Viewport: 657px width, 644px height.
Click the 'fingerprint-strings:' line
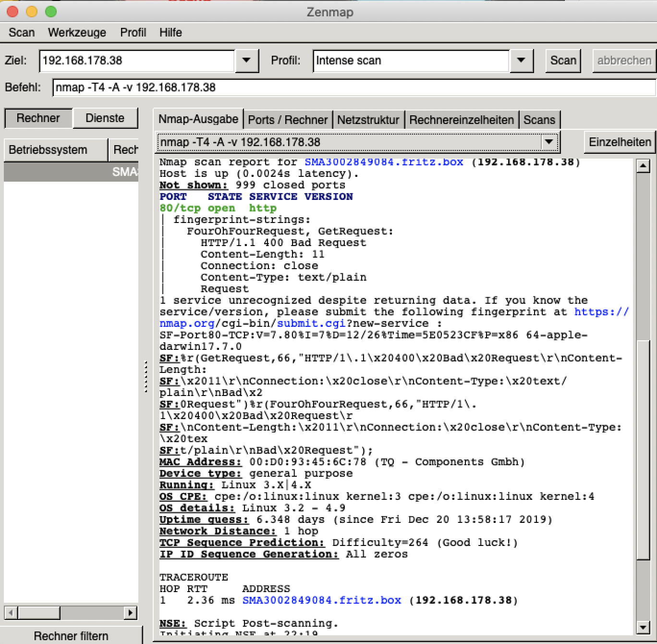(x=242, y=220)
